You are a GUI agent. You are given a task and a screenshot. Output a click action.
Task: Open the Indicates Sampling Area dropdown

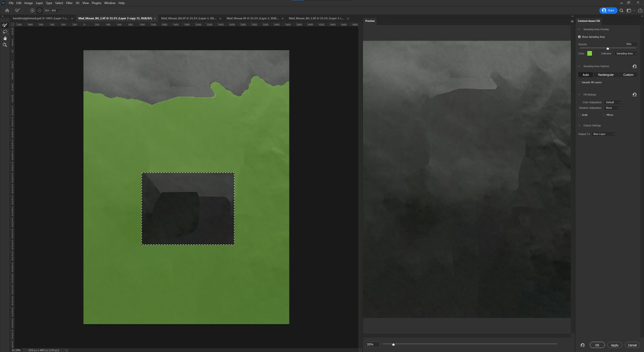(x=626, y=54)
